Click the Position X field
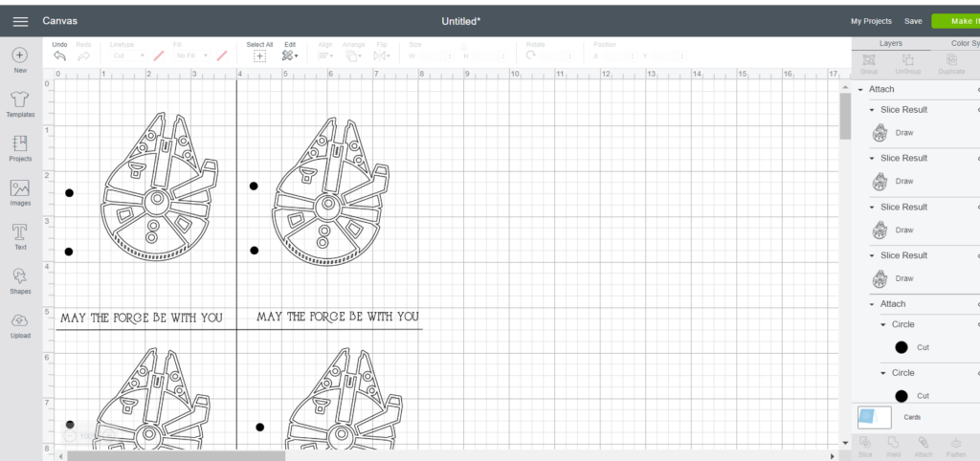This screenshot has width=980, height=461. tap(620, 56)
